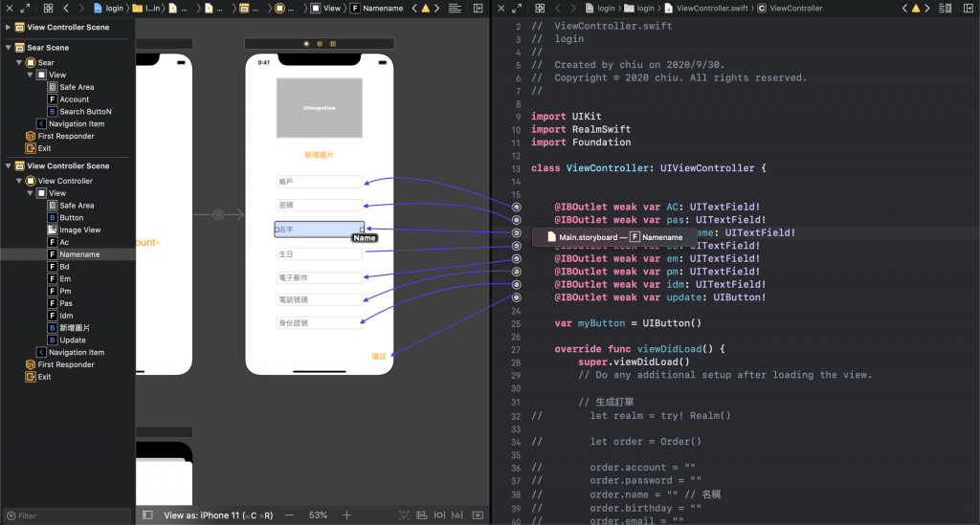Click ViewController.swift in code jump bar
This screenshot has width=980, height=525.
point(705,8)
